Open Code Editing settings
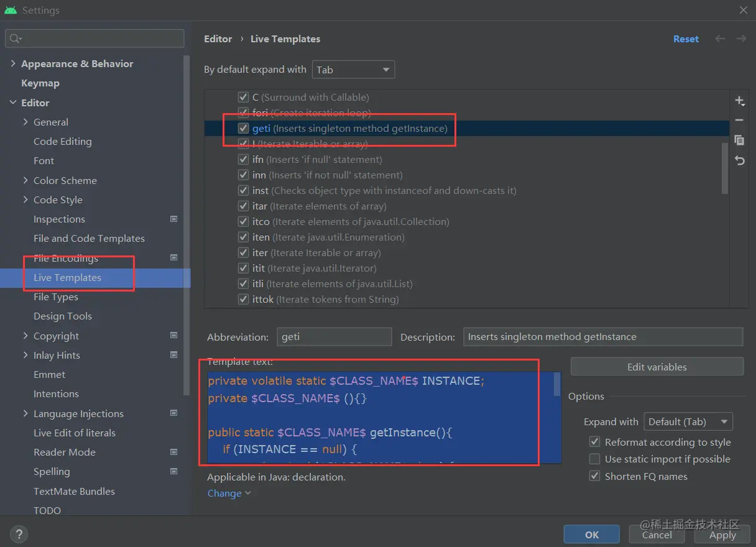The height and width of the screenshot is (547, 756). (x=63, y=141)
